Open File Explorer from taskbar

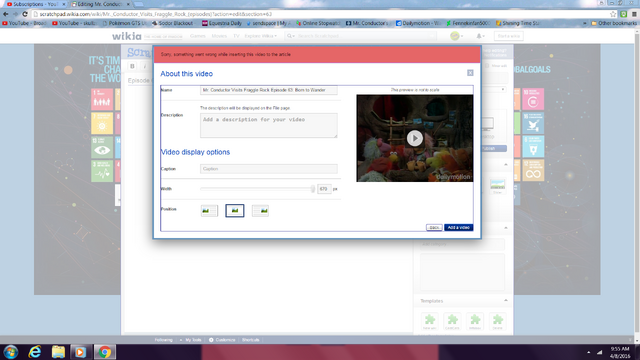(x=58, y=352)
